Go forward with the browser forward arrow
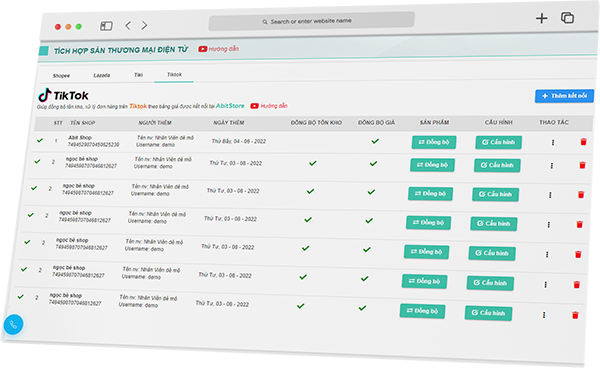 (x=144, y=25)
